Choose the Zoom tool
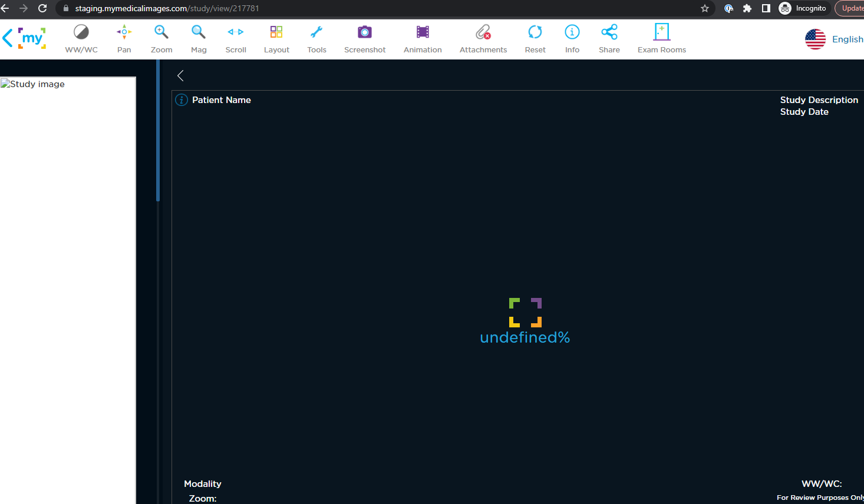Image resolution: width=864 pixels, height=504 pixels. tap(161, 39)
